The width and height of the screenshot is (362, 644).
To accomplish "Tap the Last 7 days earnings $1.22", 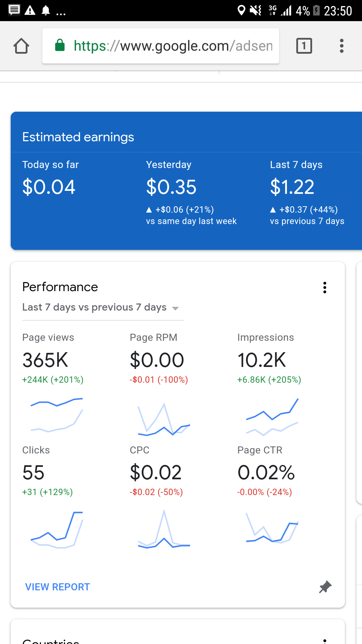I will tap(292, 187).
